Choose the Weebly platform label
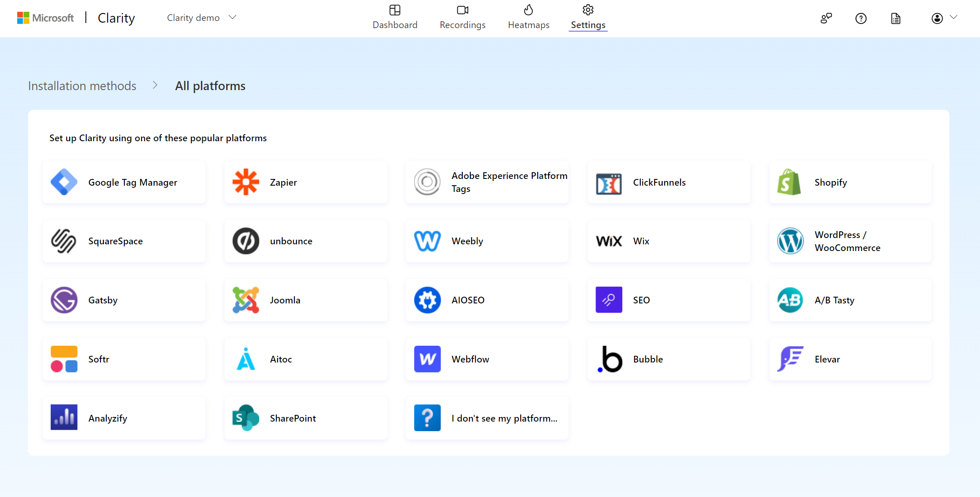 pyautogui.click(x=467, y=241)
